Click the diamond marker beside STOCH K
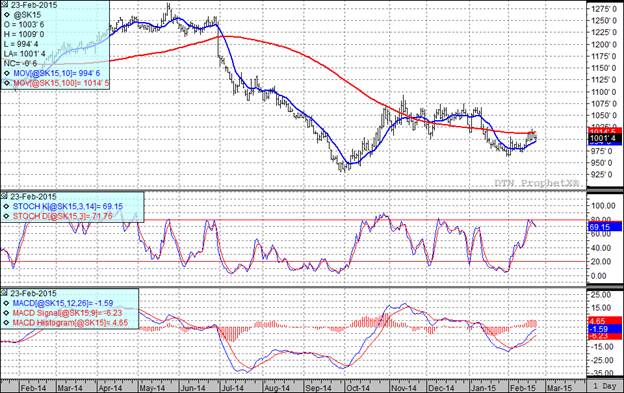 point(7,206)
